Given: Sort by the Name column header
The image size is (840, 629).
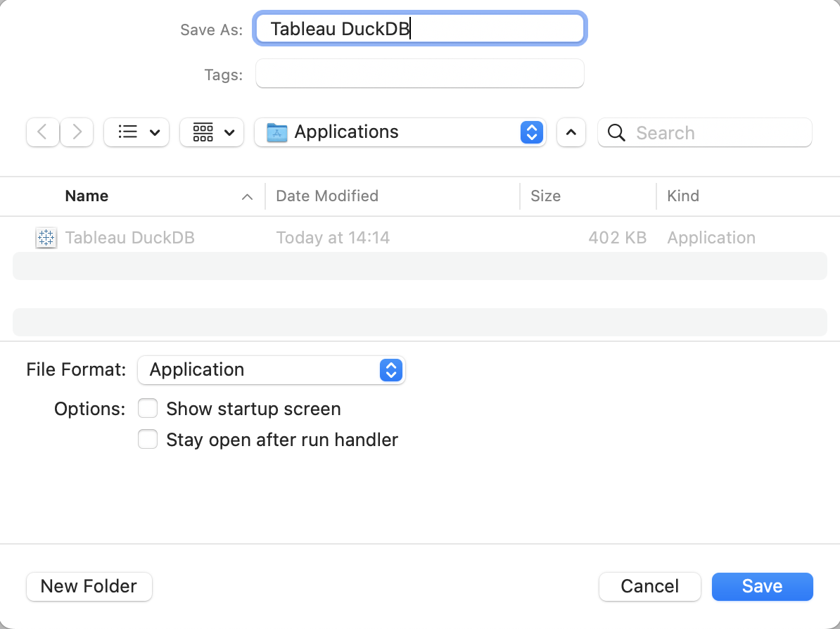Looking at the screenshot, I should click(x=87, y=196).
